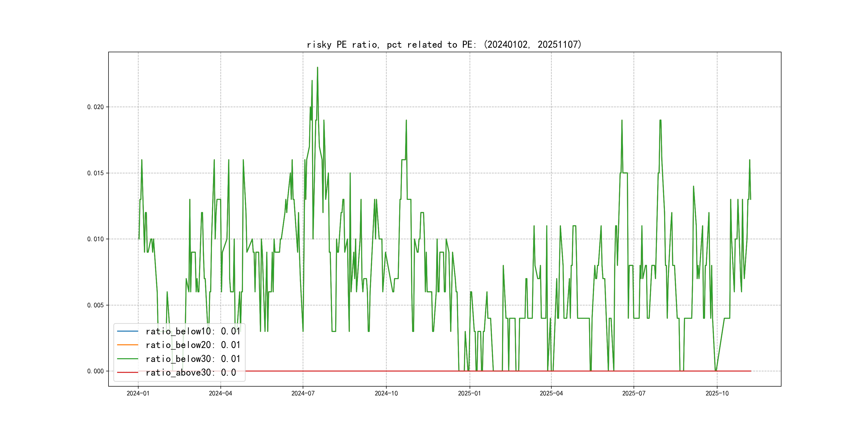Click the 2025-04 x-axis tick label
This screenshot has width=868, height=434.
[551, 393]
